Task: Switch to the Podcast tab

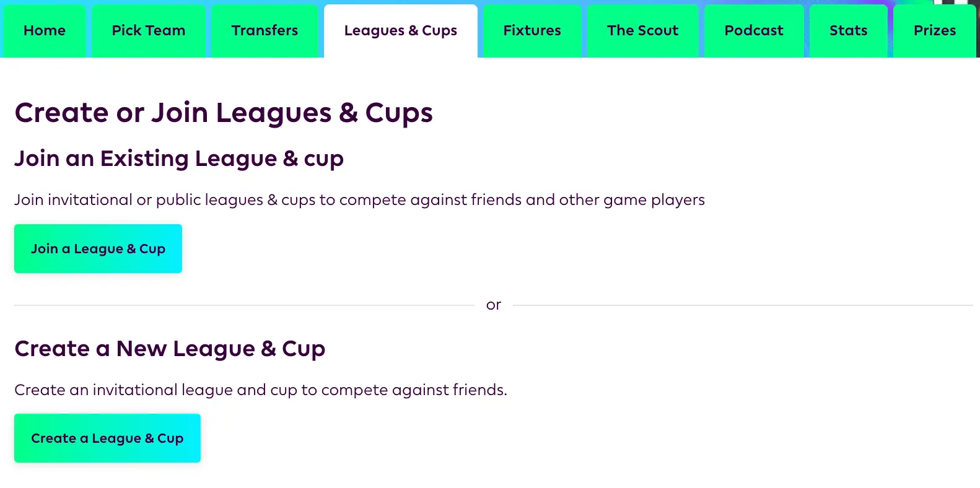Action: click(754, 30)
